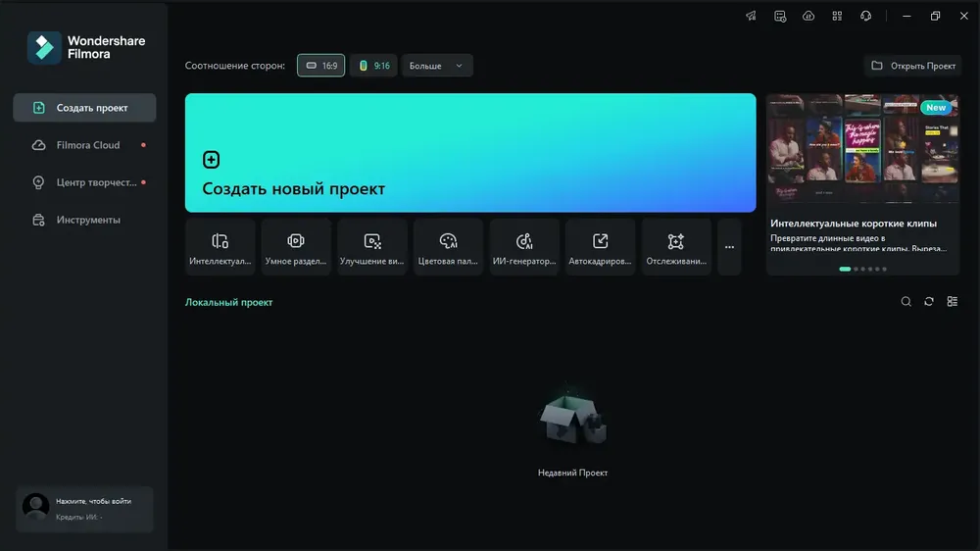Select the 9:16 aspect ratio

point(373,66)
